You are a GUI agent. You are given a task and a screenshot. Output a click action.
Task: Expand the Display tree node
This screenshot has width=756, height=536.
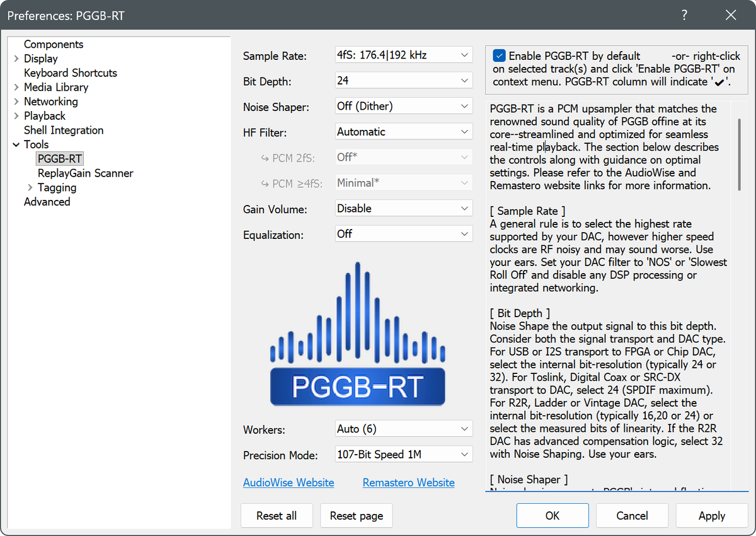(16, 59)
